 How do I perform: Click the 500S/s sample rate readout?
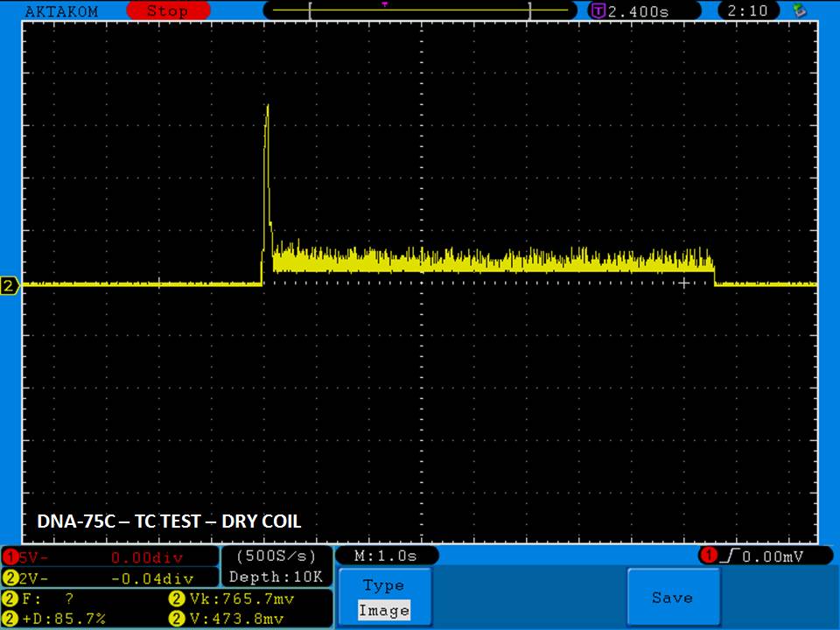point(276,556)
